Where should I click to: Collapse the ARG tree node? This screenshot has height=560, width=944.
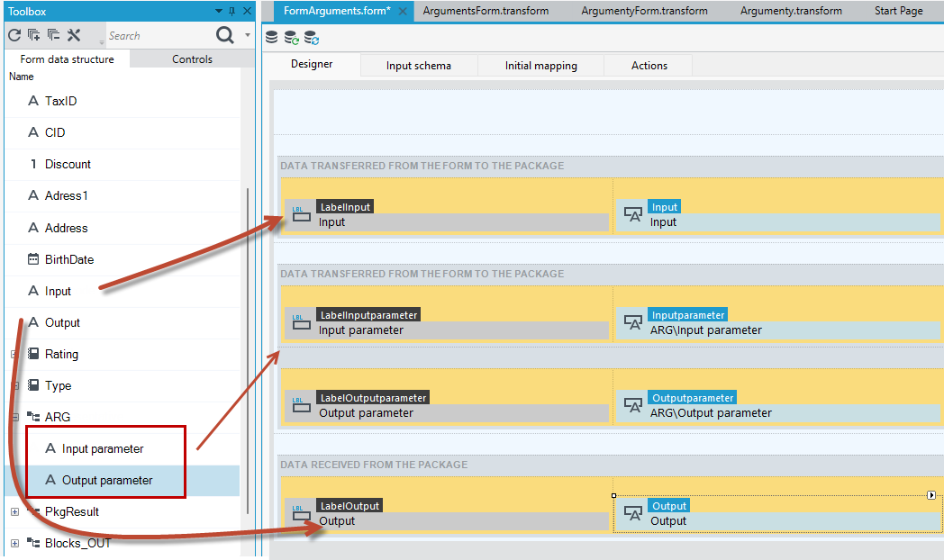[x=15, y=417]
